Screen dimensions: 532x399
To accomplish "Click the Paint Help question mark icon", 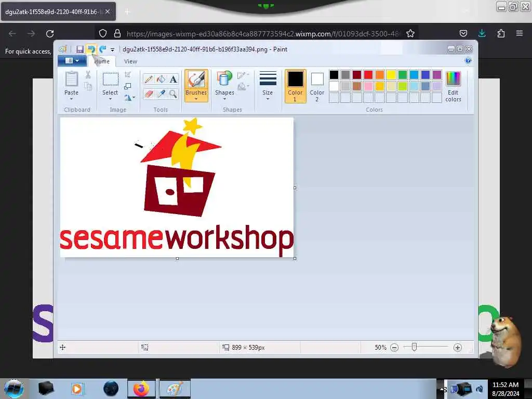I will pyautogui.click(x=468, y=61).
